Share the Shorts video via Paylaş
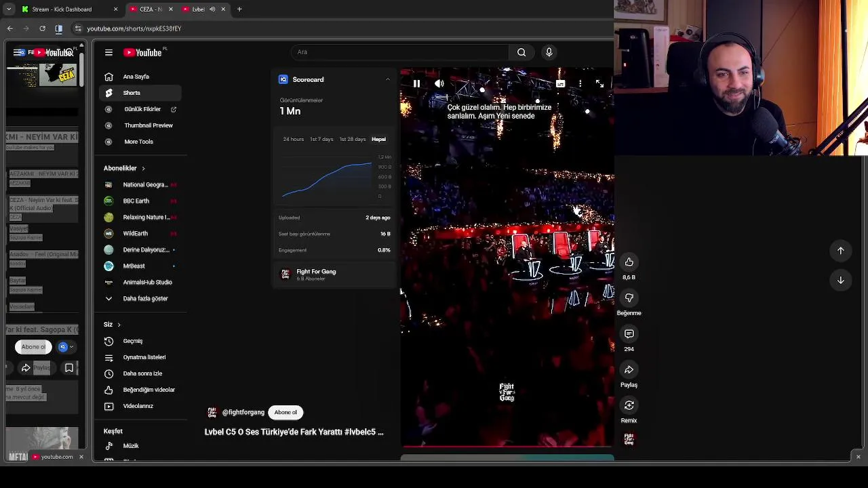This screenshot has height=488, width=868. pyautogui.click(x=629, y=370)
